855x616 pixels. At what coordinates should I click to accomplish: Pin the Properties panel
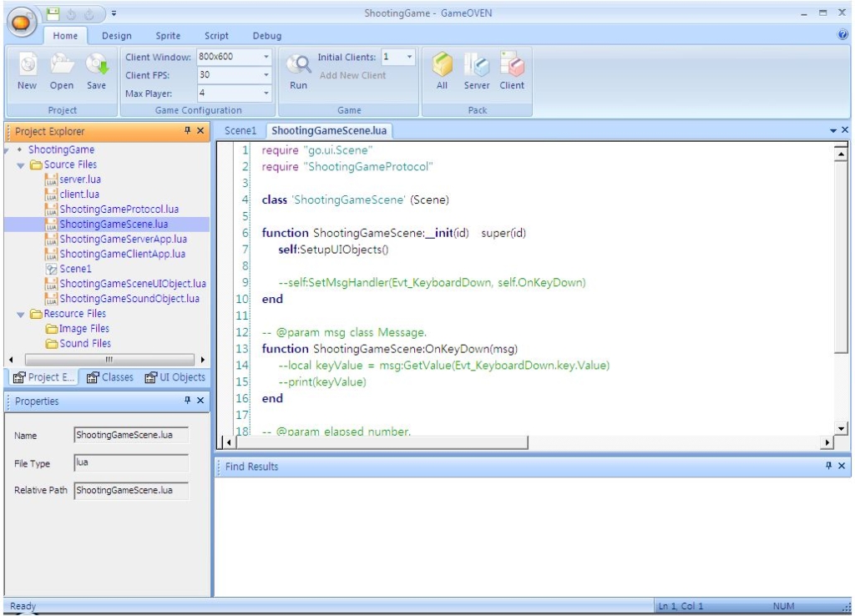click(187, 400)
